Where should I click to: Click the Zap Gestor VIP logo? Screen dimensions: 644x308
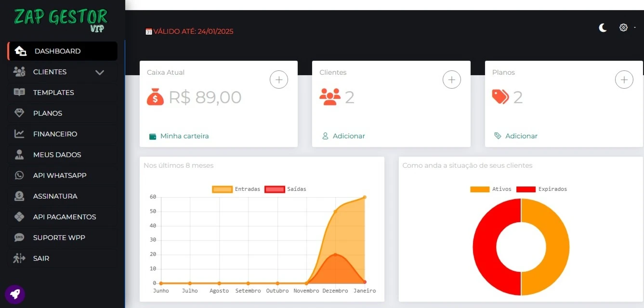tap(61, 20)
